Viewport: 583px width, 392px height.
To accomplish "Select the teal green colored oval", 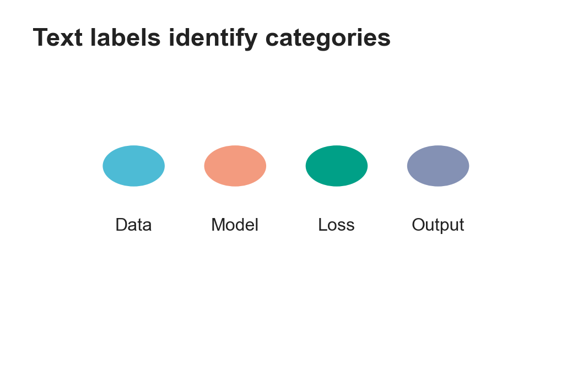I will (x=337, y=166).
